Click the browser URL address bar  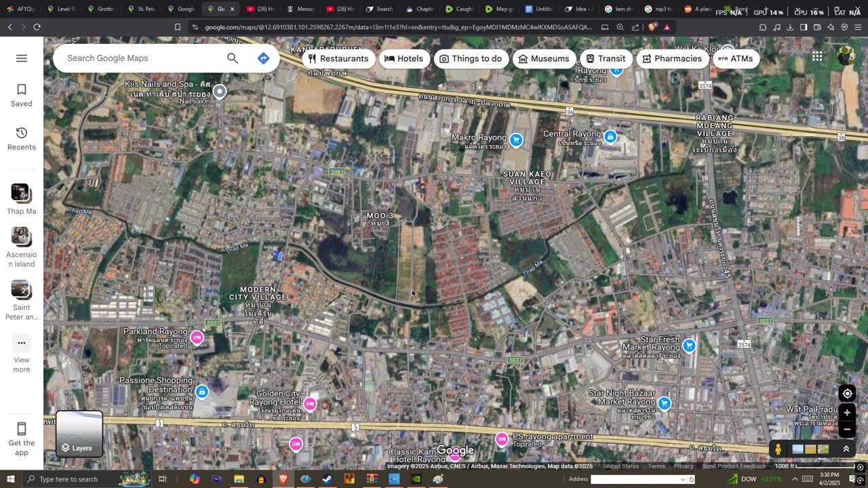398,27
